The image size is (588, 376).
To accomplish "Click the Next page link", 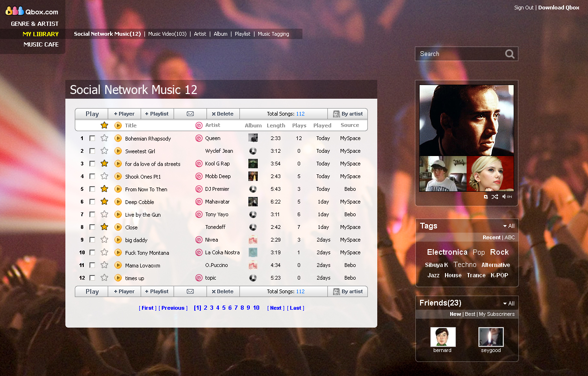I will (276, 308).
